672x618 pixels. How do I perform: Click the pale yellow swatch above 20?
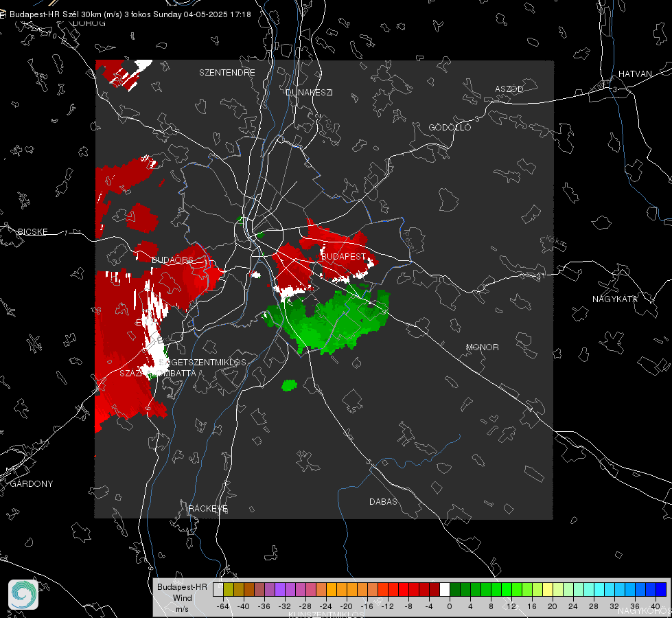(548, 589)
